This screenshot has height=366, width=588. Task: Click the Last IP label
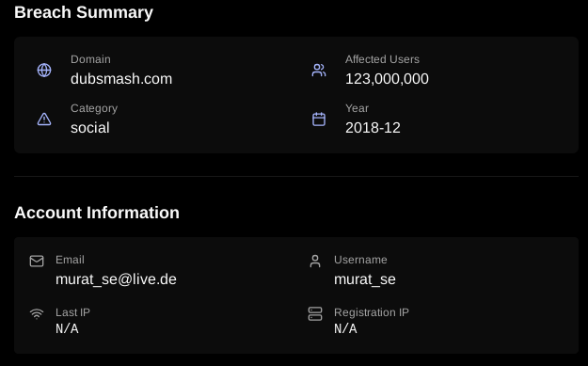pos(72,312)
